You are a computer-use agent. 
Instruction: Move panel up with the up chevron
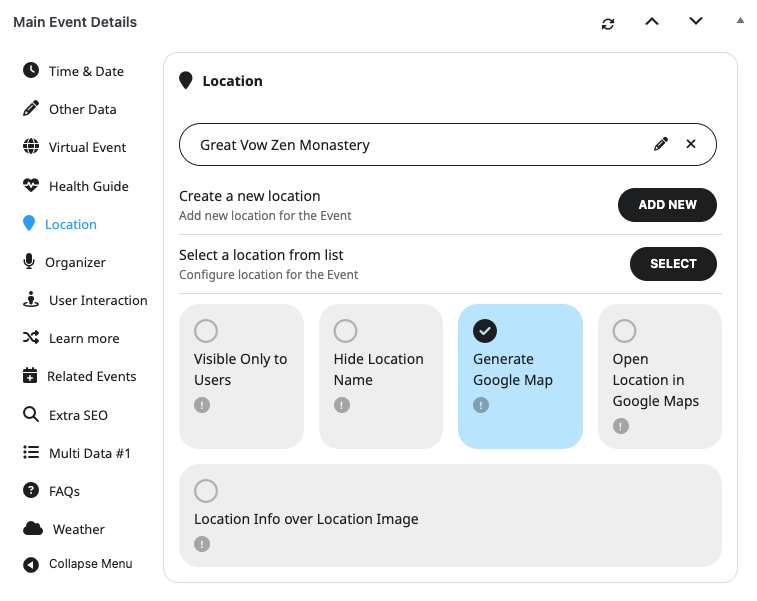[652, 22]
